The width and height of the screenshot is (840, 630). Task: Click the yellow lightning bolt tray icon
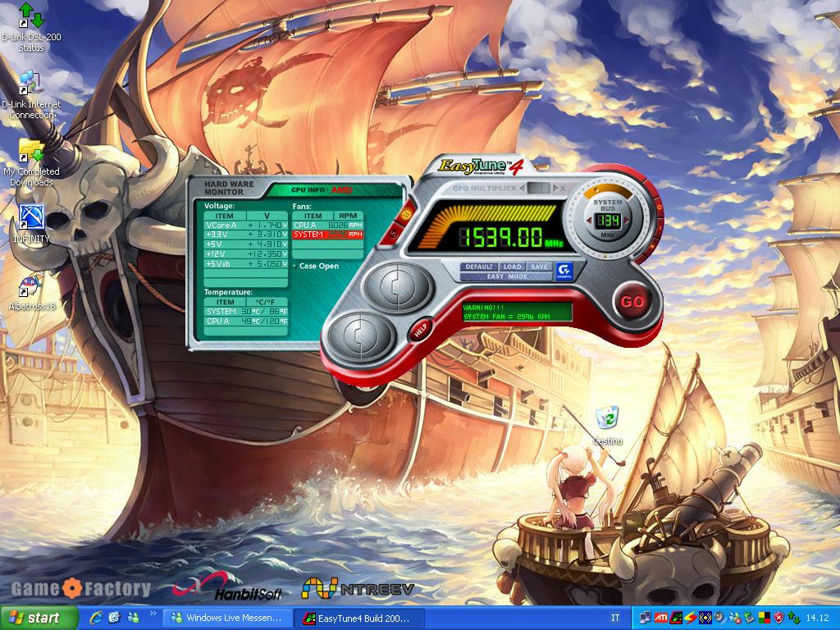coord(691,618)
